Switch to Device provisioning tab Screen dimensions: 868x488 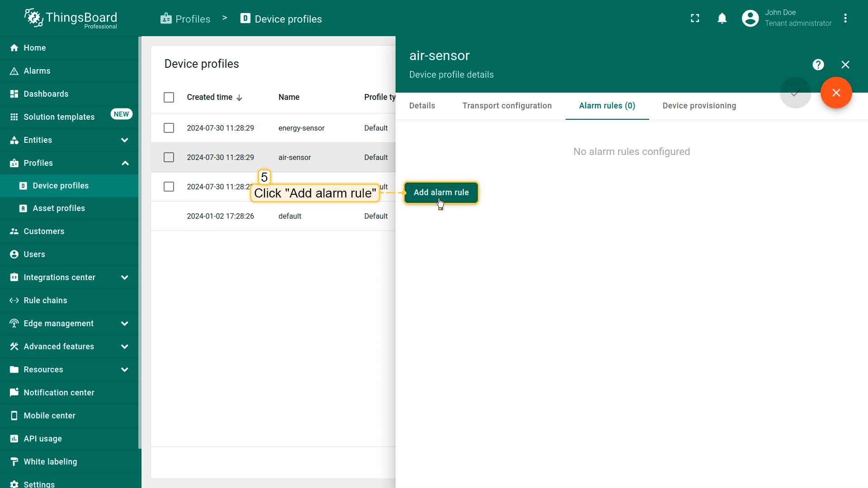[699, 106]
